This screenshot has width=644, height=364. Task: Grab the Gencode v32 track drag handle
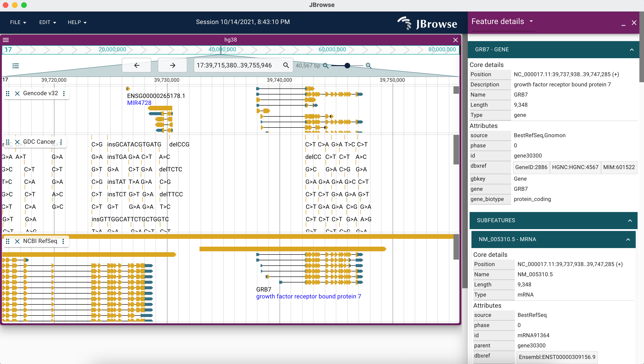point(8,93)
